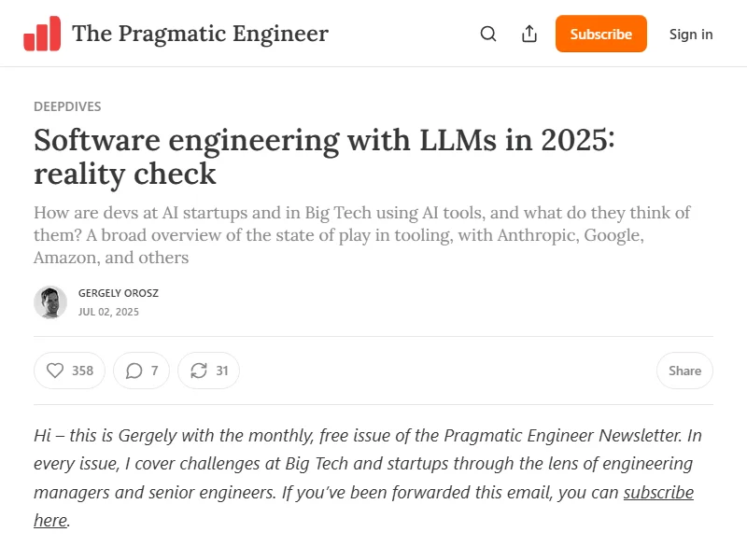Restack the post using the circular arrows icon

(198, 371)
